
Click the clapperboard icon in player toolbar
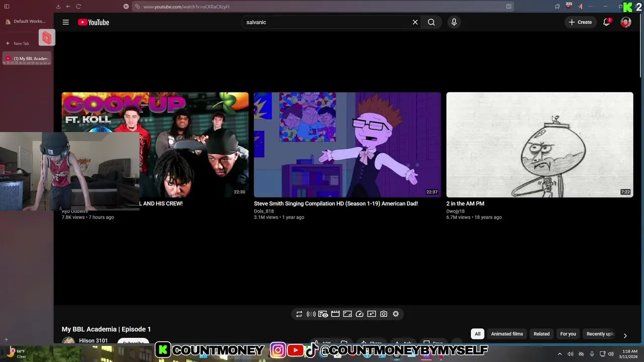point(335,314)
